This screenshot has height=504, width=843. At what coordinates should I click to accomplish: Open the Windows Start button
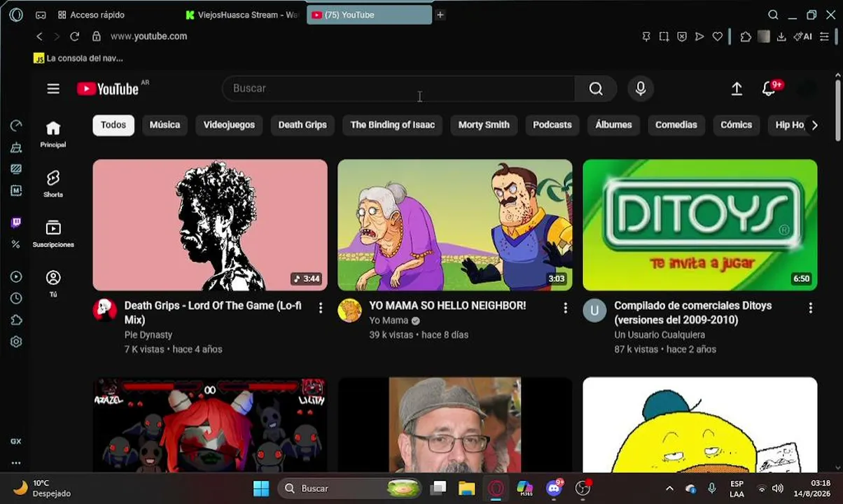(x=261, y=488)
